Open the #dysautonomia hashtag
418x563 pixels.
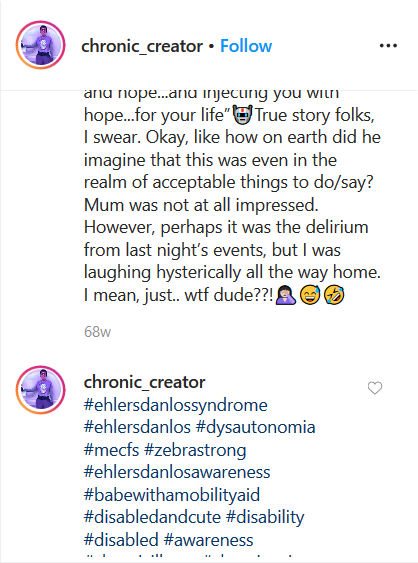coord(256,427)
